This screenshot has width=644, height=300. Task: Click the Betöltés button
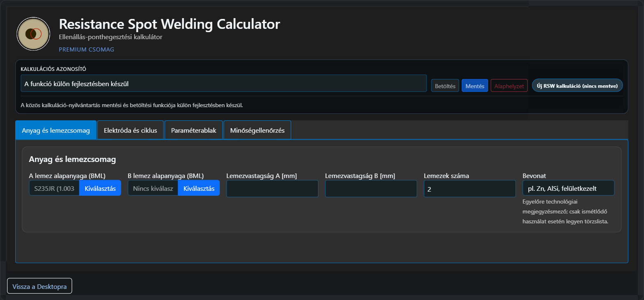click(x=445, y=86)
